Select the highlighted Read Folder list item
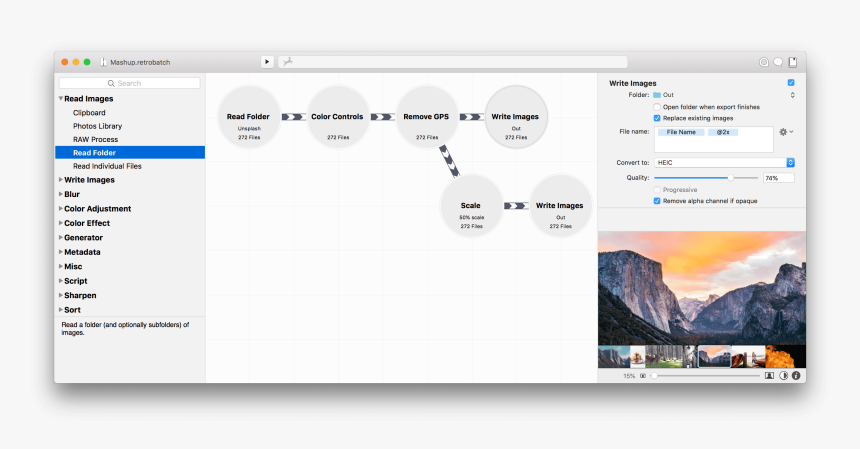 (x=130, y=152)
